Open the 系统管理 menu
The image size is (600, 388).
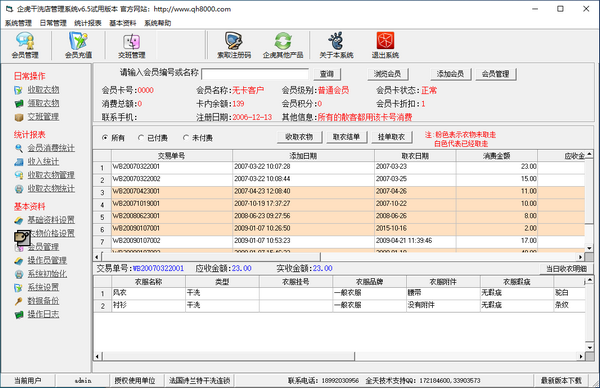(18, 23)
